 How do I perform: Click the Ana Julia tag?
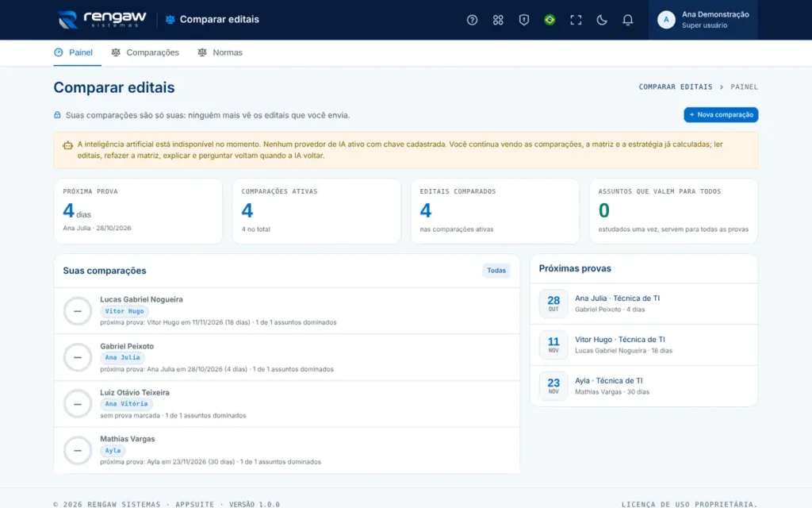122,357
